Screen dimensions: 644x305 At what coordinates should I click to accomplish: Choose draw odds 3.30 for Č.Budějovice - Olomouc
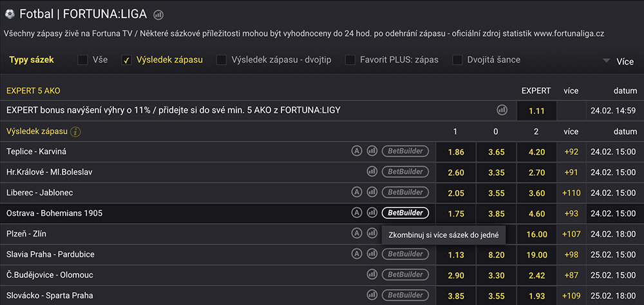tap(496, 275)
